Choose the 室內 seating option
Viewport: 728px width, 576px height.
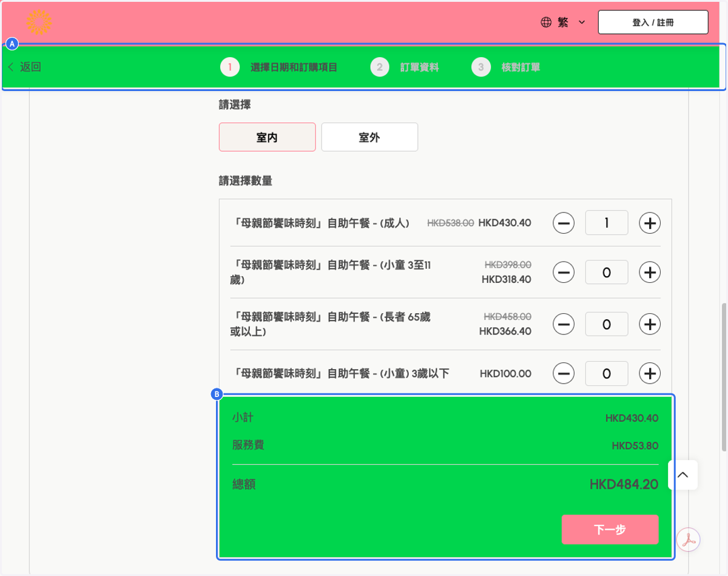[x=267, y=137]
